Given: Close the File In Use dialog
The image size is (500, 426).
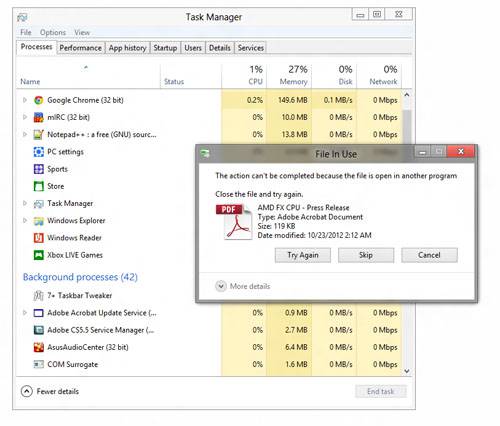Looking at the screenshot, I should 461,152.
